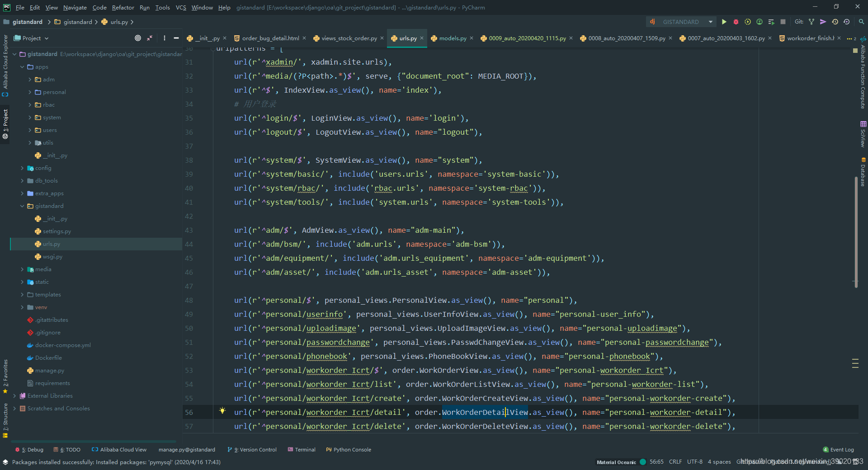Image resolution: width=868 pixels, height=470 pixels.
Task: Commit changes with the Git arrow icon
Action: click(x=823, y=22)
